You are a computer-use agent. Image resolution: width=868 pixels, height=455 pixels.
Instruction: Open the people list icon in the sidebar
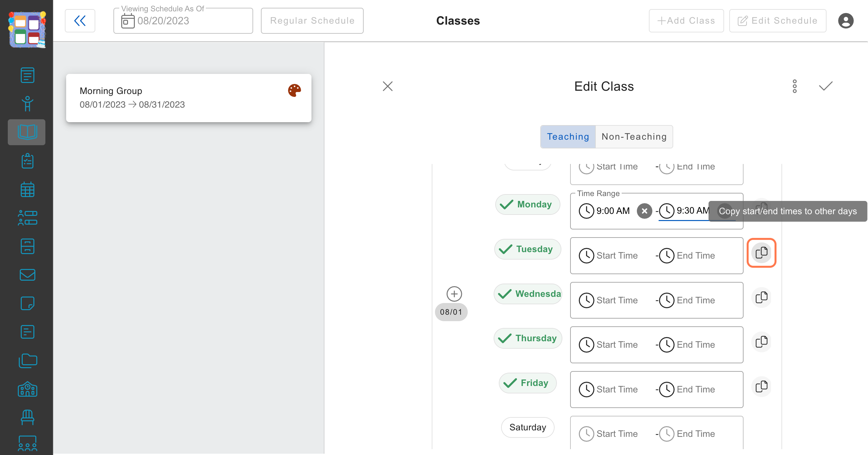tap(27, 218)
